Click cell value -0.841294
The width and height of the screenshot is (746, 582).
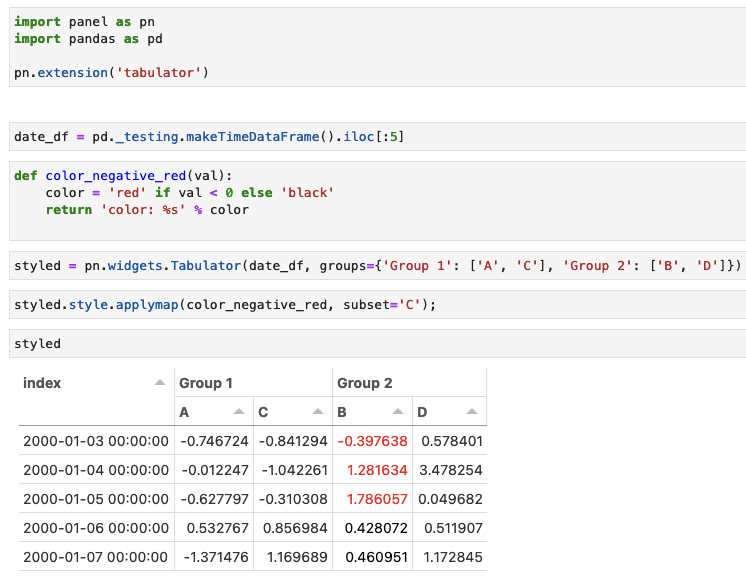coord(293,441)
